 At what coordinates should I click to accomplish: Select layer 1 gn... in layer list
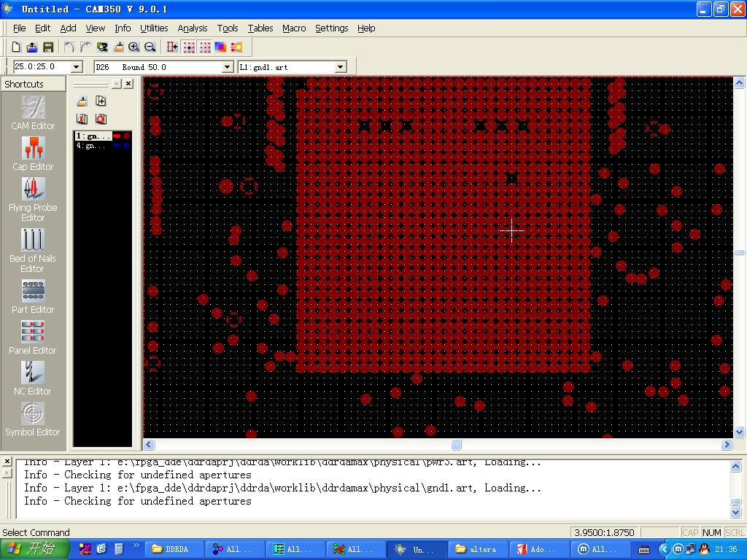(x=93, y=136)
